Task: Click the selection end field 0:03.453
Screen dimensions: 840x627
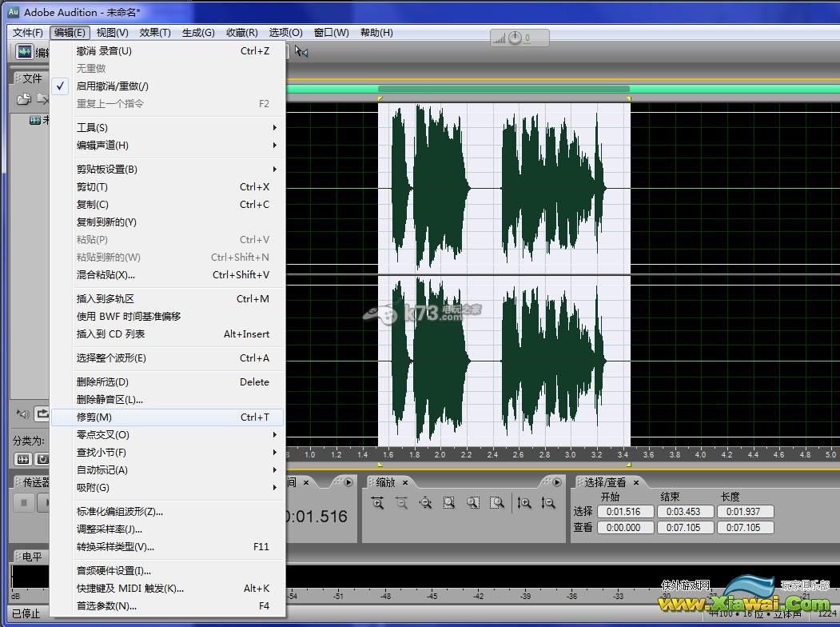Action: click(x=685, y=512)
